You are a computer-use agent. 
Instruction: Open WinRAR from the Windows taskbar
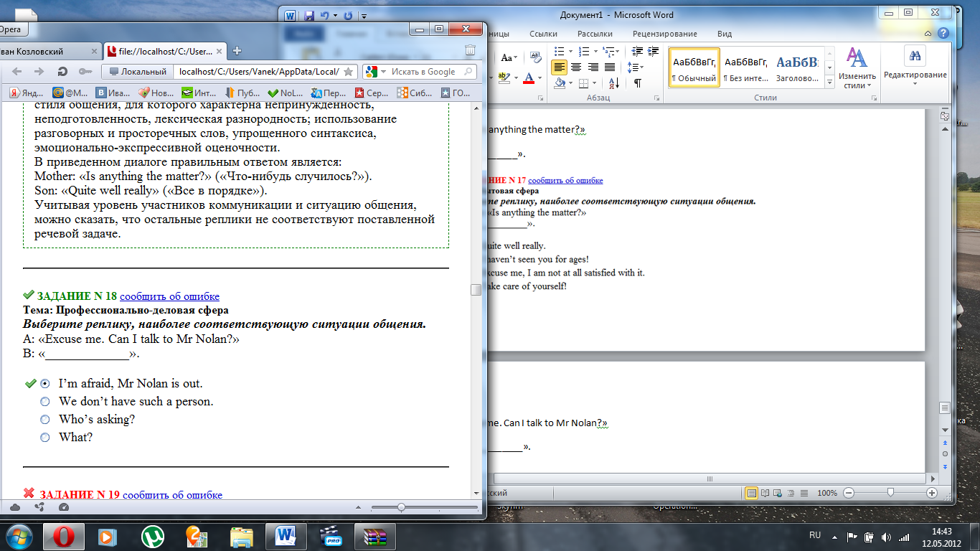click(x=375, y=536)
